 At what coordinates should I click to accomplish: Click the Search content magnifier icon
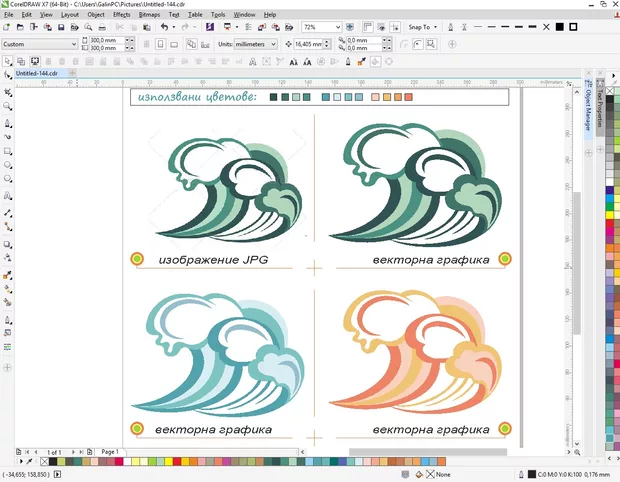(88, 27)
